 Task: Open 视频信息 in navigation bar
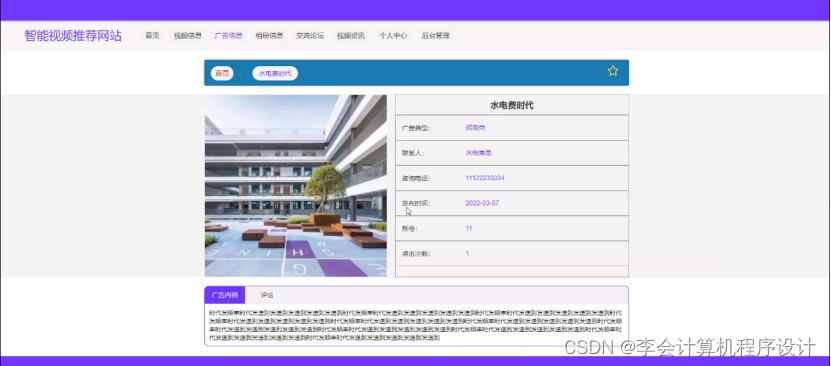pos(188,35)
